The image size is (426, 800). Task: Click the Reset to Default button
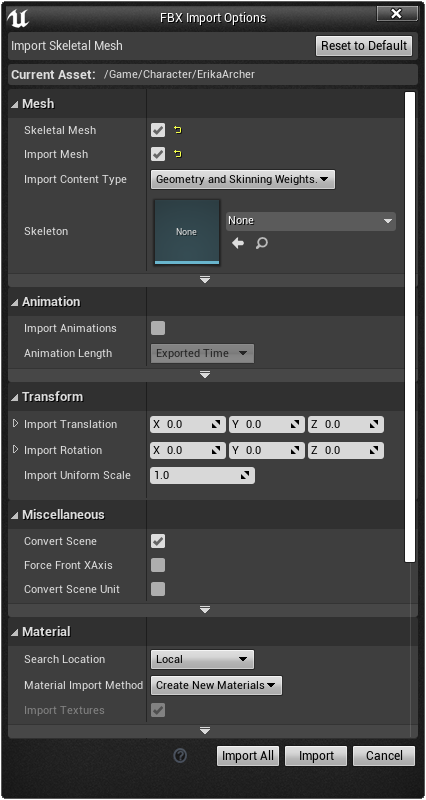coord(364,46)
